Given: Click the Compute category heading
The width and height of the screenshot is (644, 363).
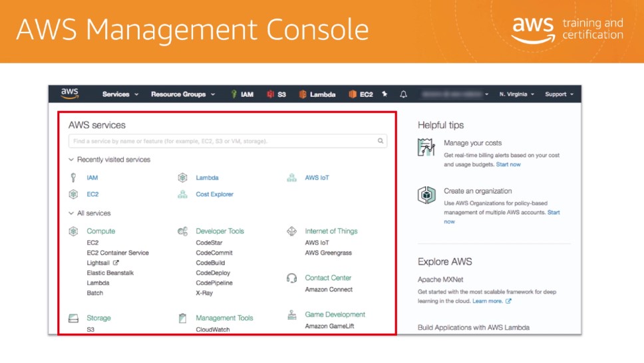Looking at the screenshot, I should [100, 231].
